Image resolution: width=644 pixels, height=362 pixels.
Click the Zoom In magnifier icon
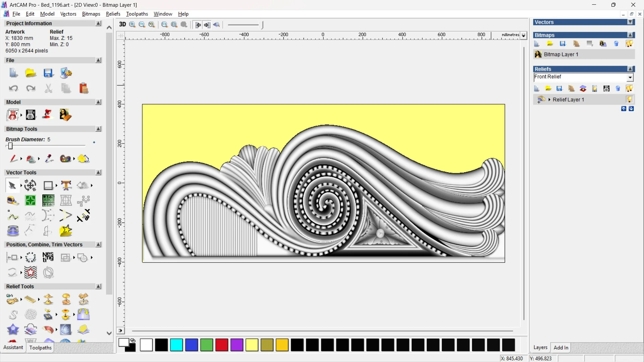(132, 24)
